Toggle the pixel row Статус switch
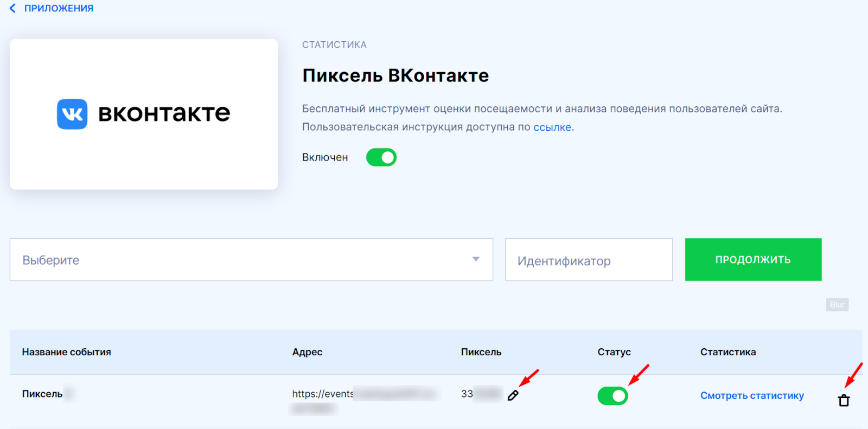 (x=612, y=396)
